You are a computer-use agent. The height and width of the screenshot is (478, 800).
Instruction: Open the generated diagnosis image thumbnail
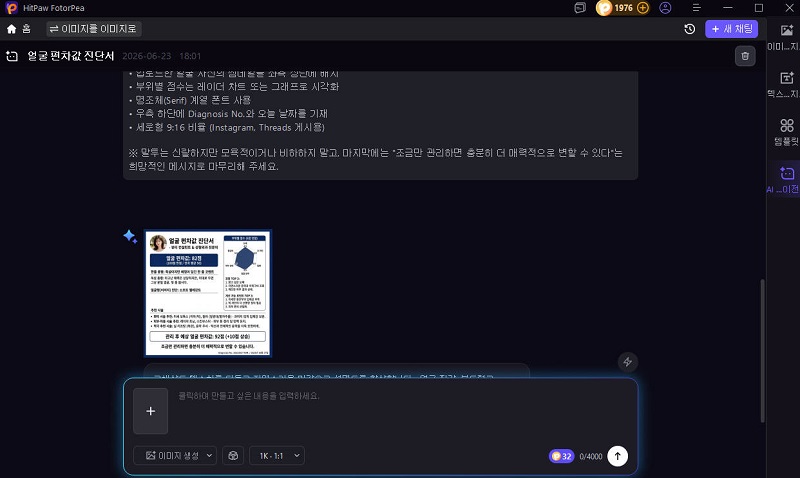click(208, 293)
